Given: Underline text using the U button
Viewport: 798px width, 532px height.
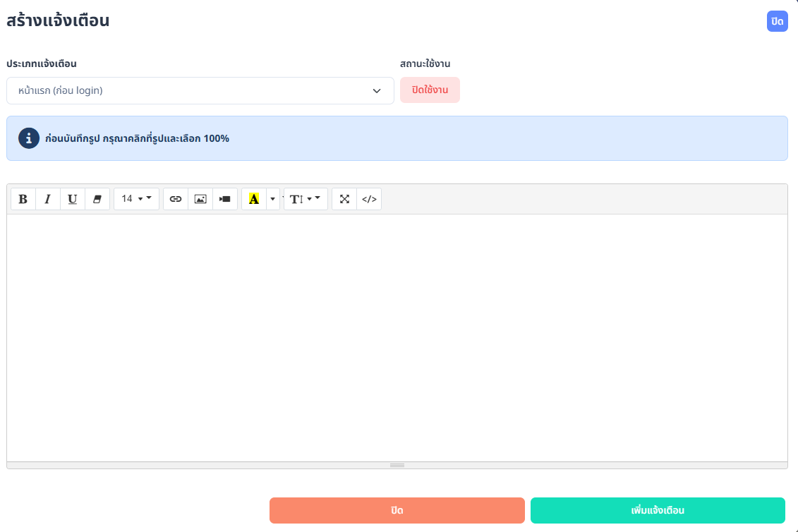Looking at the screenshot, I should coord(73,199).
